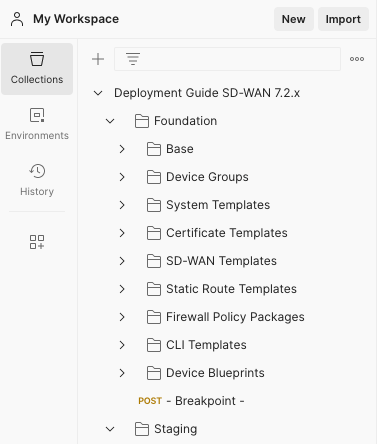This screenshot has width=377, height=444.
Task: Expand the Firewall Policy Packages chevron
Action: pyautogui.click(x=122, y=317)
